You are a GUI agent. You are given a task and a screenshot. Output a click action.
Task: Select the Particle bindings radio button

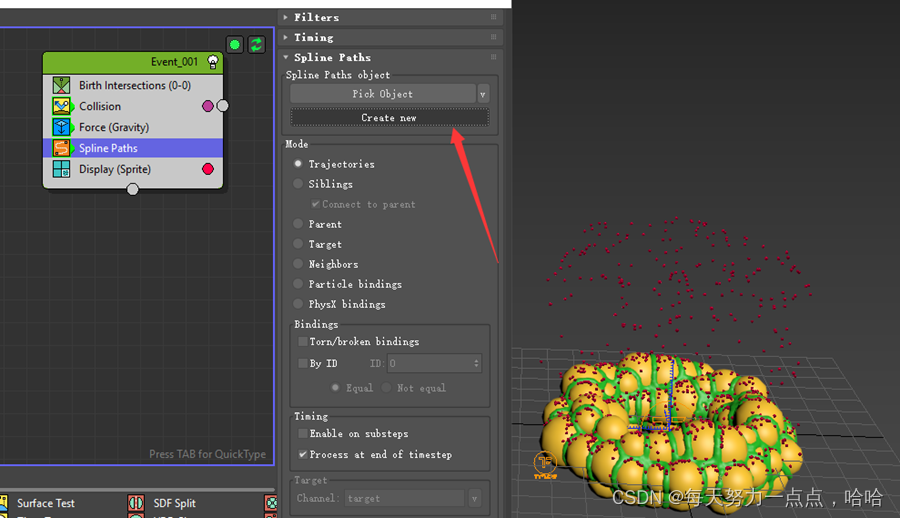coord(298,284)
